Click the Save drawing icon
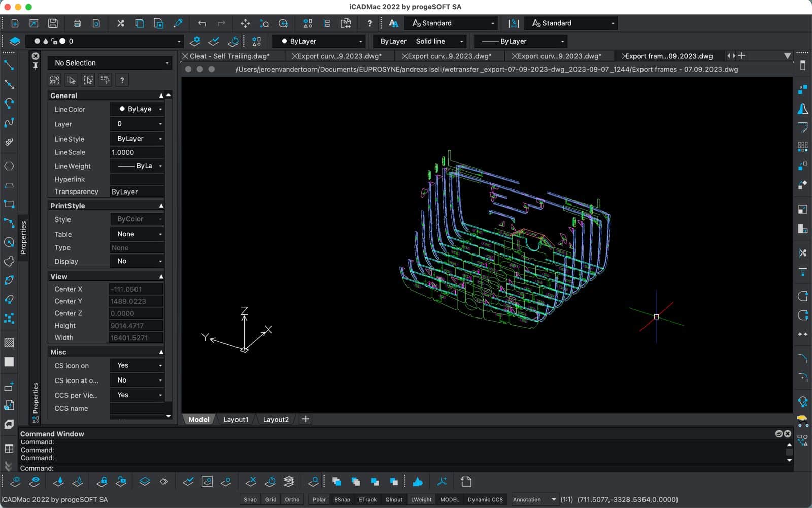Screen dimensions: 812x508 click(53, 23)
